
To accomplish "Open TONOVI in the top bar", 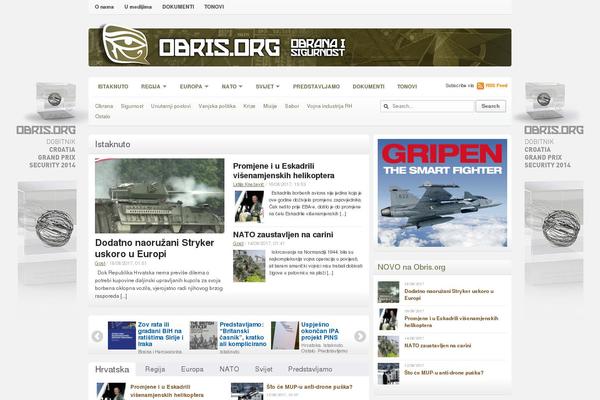I will (214, 7).
